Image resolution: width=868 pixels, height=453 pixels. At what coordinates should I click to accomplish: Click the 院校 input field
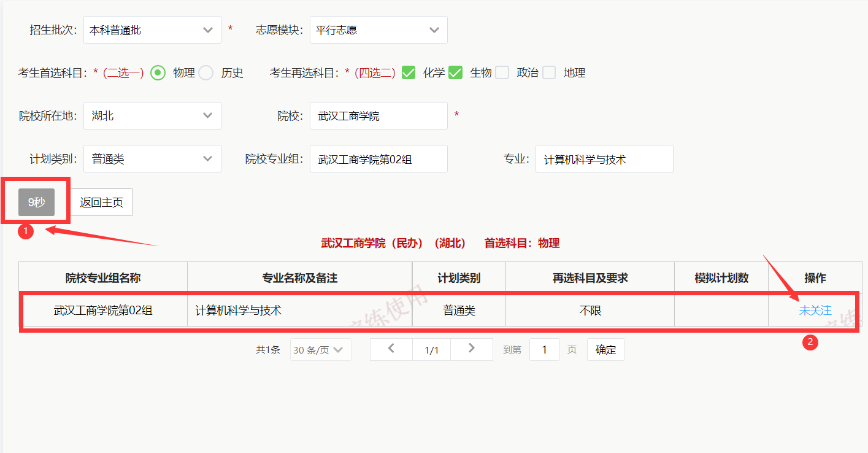point(378,115)
